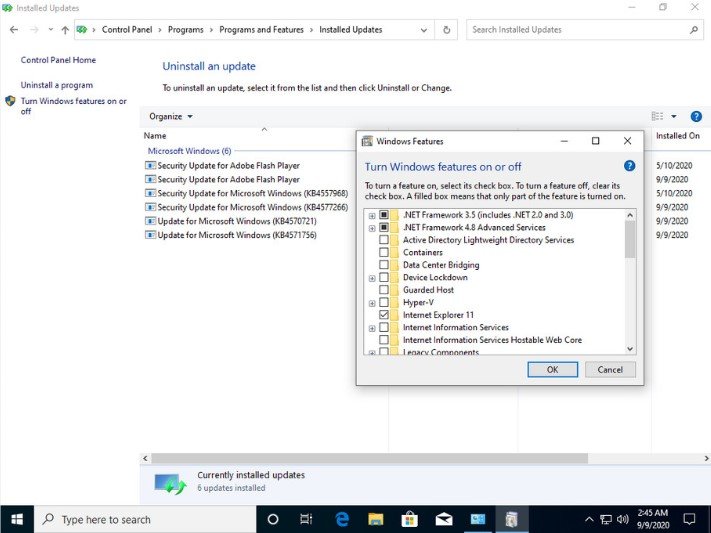Open Task View on taskbar

(x=307, y=519)
